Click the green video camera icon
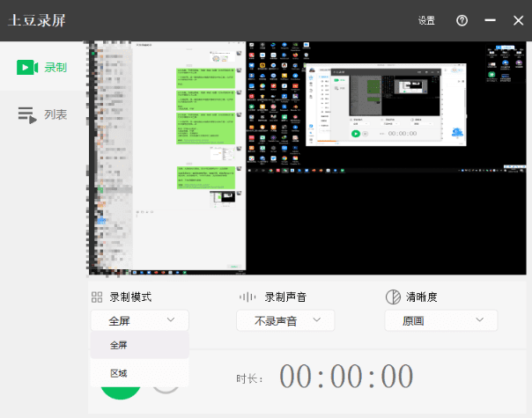Screen dimensions: 532x418 27,67
